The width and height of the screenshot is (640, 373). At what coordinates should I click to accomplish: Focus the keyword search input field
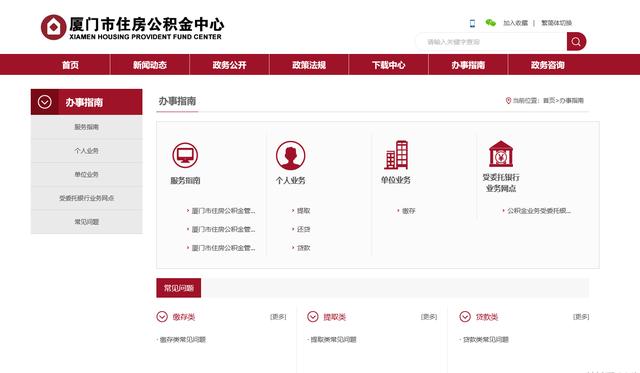coord(491,42)
